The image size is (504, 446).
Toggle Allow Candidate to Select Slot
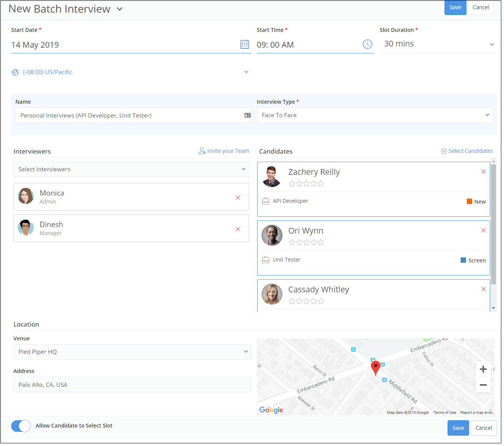[21, 426]
